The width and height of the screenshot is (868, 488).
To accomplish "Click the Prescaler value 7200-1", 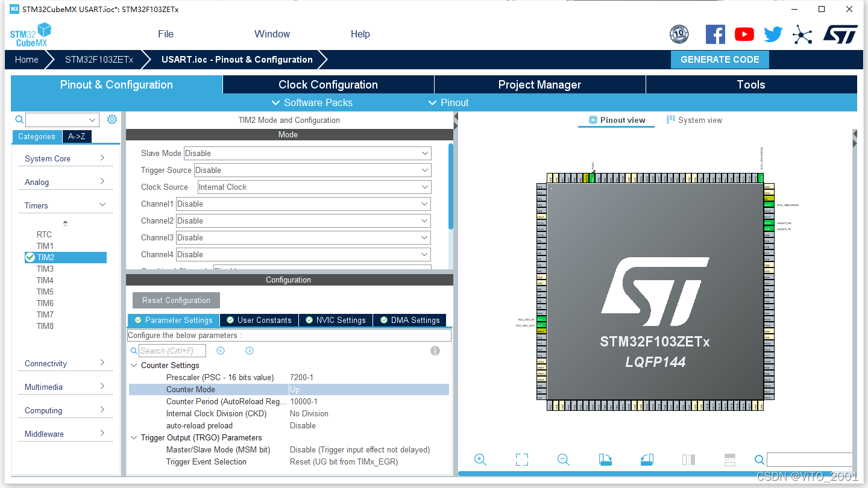I will [x=301, y=377].
